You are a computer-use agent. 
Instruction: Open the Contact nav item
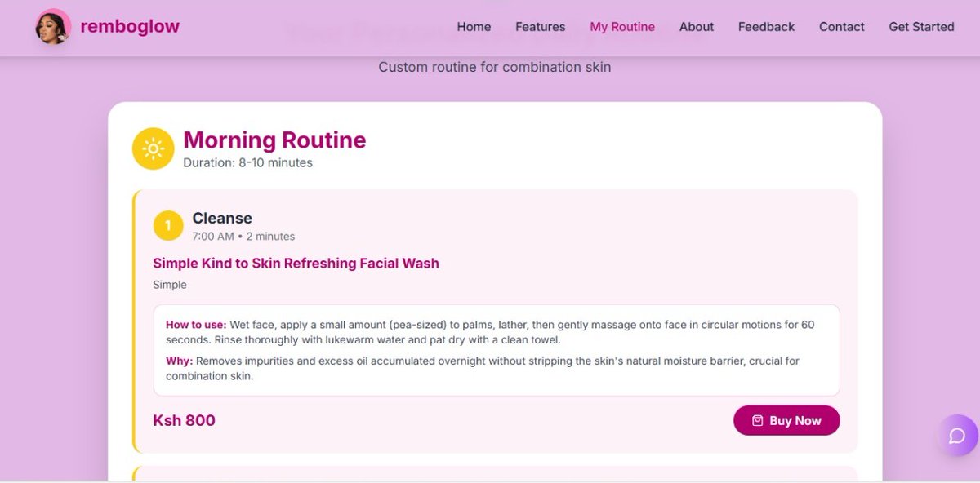[x=842, y=27]
